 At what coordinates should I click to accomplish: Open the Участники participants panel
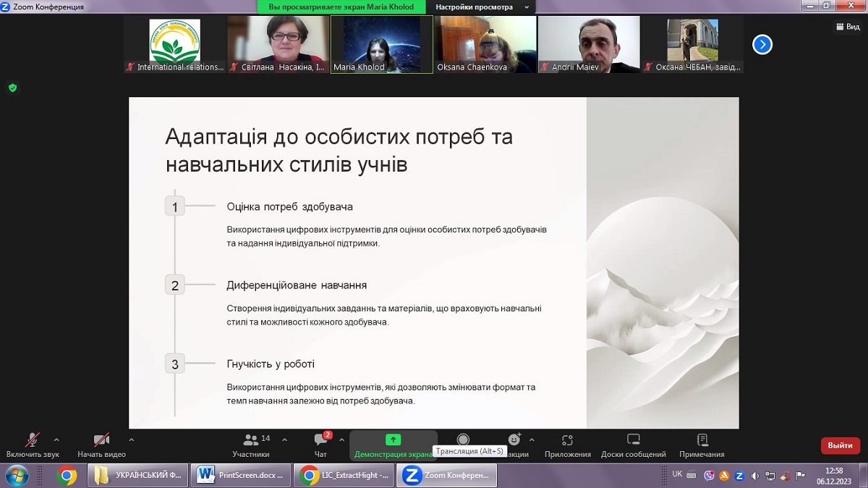(x=251, y=445)
